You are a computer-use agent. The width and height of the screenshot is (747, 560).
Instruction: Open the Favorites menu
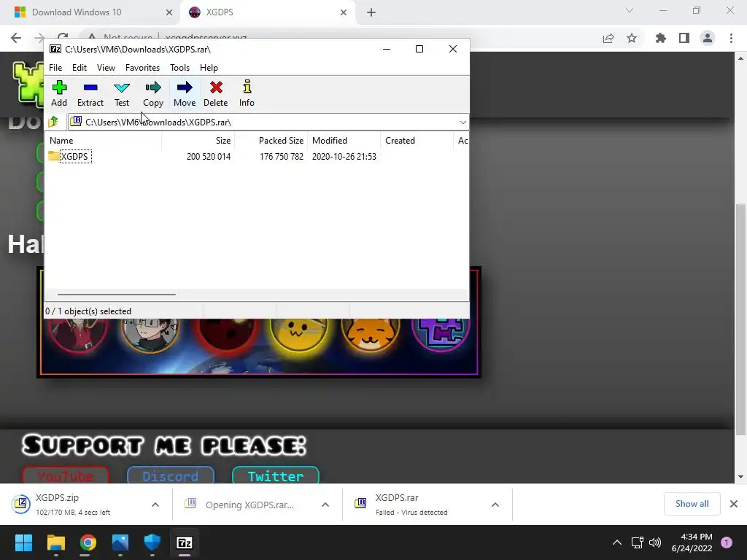pos(142,68)
